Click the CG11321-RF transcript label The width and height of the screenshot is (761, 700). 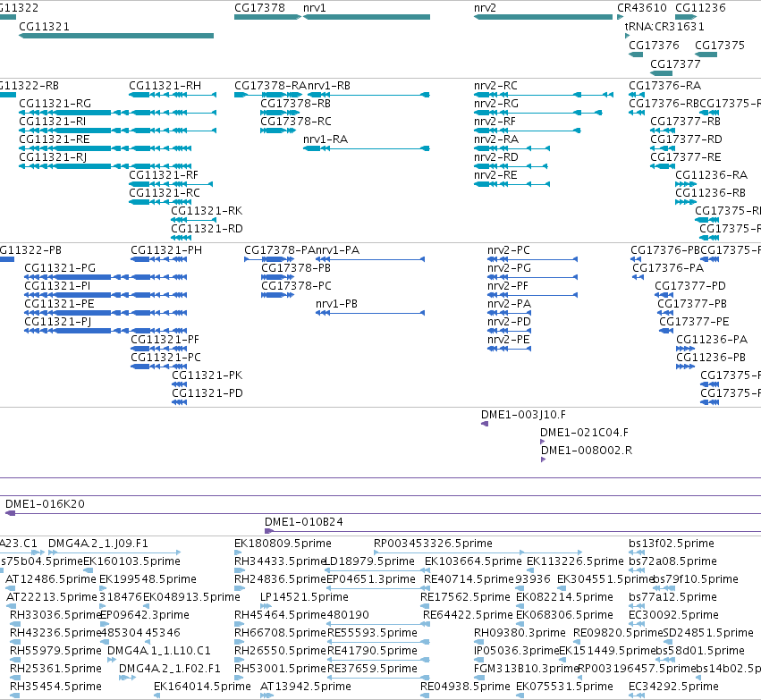pyautogui.click(x=164, y=175)
